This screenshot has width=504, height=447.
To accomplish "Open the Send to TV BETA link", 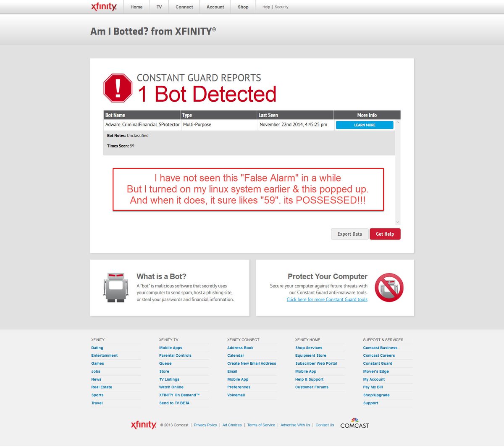I will (174, 403).
